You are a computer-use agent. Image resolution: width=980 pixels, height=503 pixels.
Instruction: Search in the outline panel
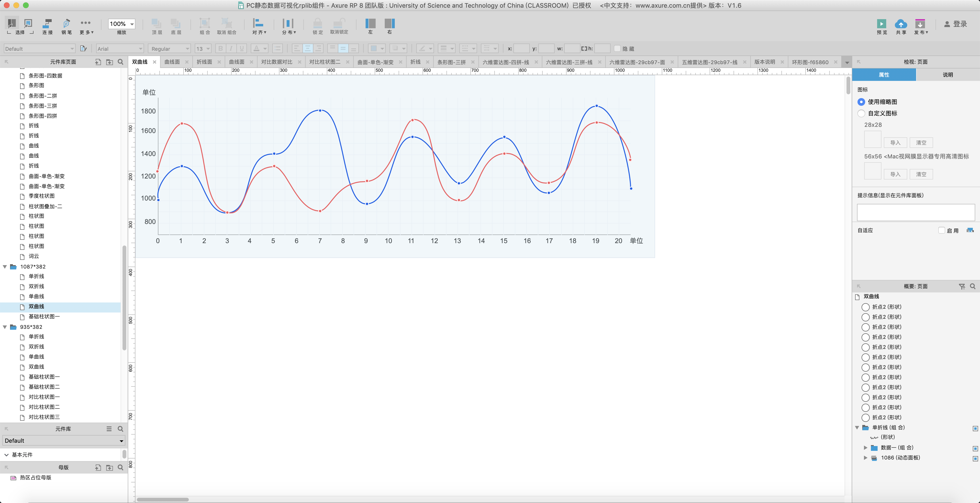coord(973,286)
